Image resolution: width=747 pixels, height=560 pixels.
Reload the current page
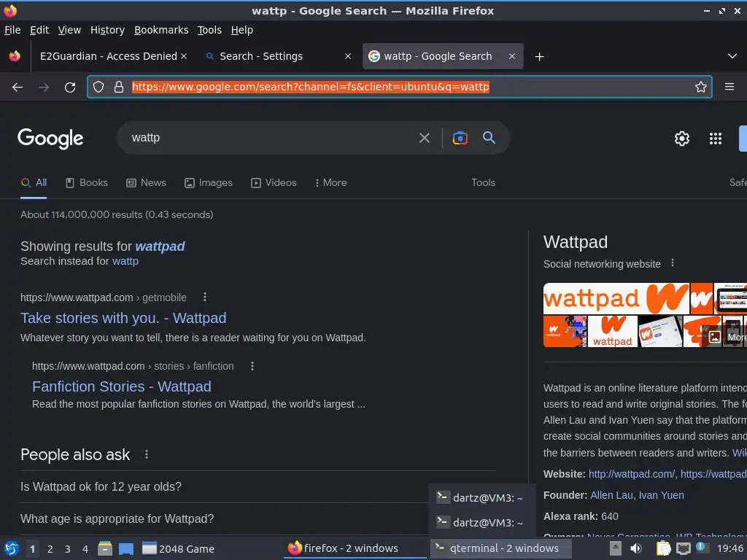(70, 87)
